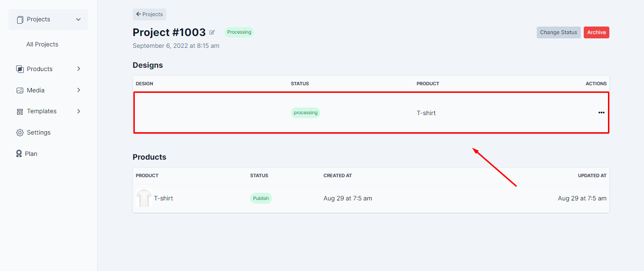Viewport: 644px width, 271px height.
Task: Go to Plan page
Action: pyautogui.click(x=31, y=154)
